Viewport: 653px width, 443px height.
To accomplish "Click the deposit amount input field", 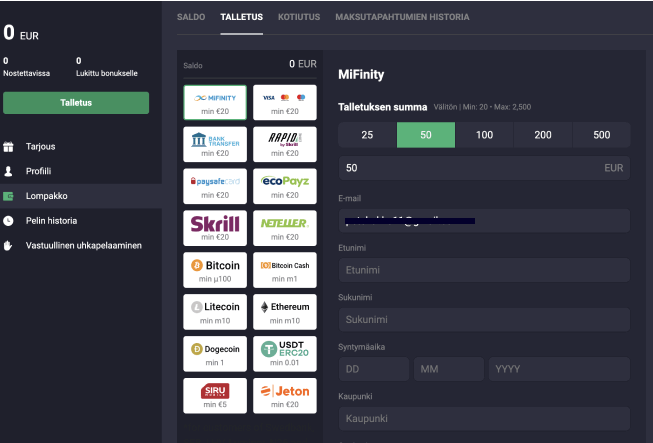I will (484, 168).
